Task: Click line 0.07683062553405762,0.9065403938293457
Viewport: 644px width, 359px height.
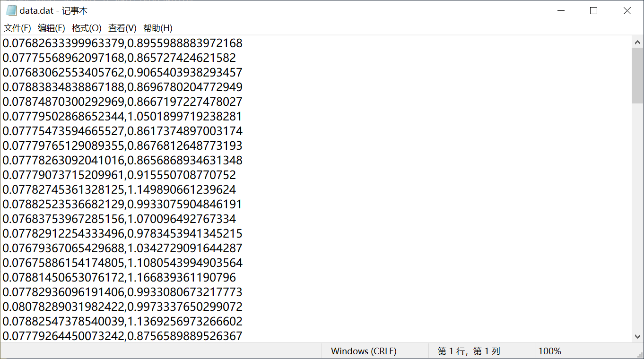Action: (x=122, y=73)
